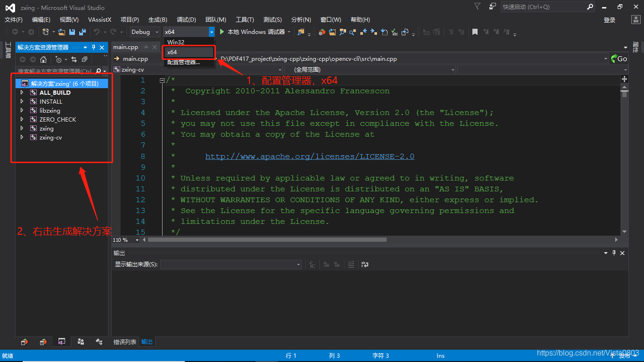This screenshot has width=644, height=362.
Task: Open the 110 % zoom dropdown
Action: point(138,240)
